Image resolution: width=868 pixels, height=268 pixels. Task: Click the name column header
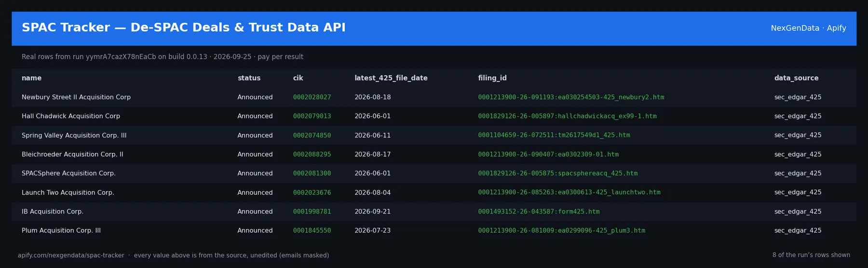pos(31,78)
